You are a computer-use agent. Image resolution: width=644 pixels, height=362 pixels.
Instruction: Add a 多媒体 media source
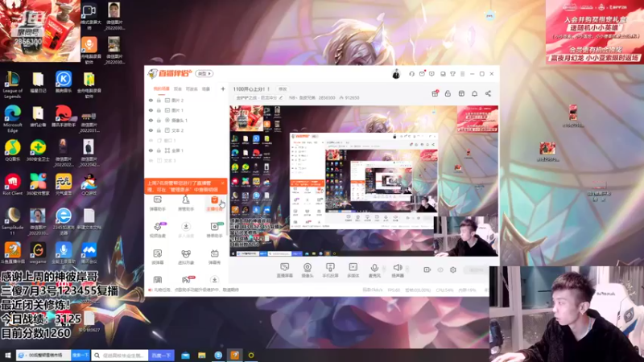pyautogui.click(x=353, y=270)
